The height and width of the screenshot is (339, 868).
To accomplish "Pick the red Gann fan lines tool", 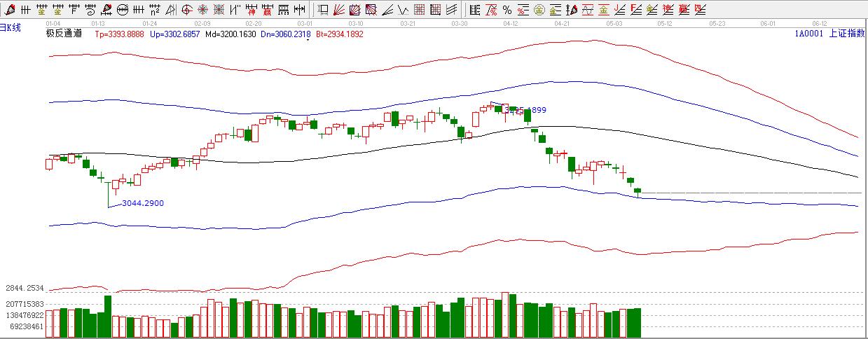I will 339,10.
